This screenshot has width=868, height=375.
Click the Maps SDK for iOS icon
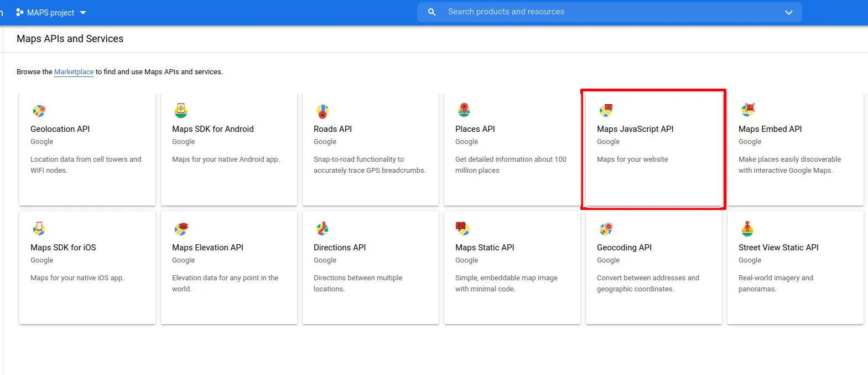point(39,229)
